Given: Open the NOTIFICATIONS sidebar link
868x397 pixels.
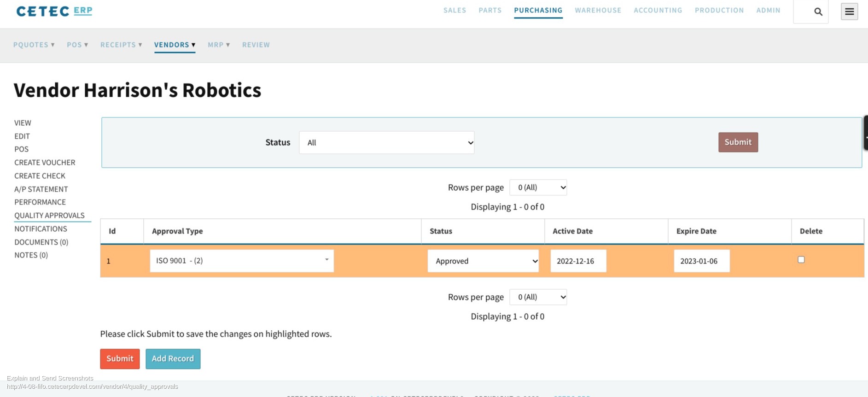Looking at the screenshot, I should coord(41,229).
